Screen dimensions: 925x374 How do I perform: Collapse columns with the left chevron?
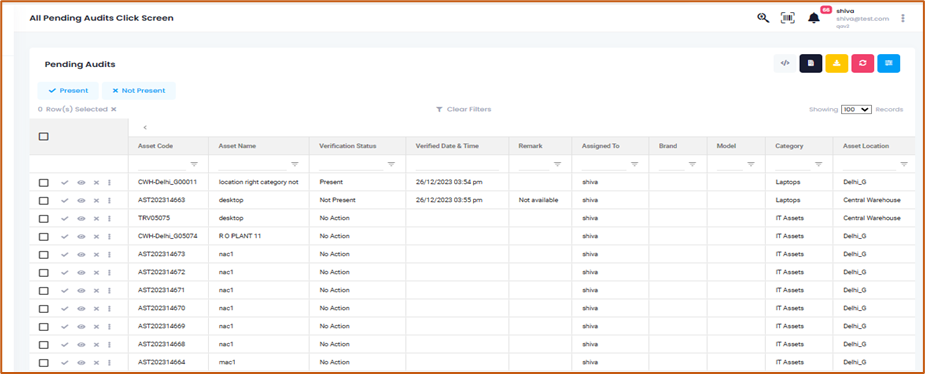(145, 127)
